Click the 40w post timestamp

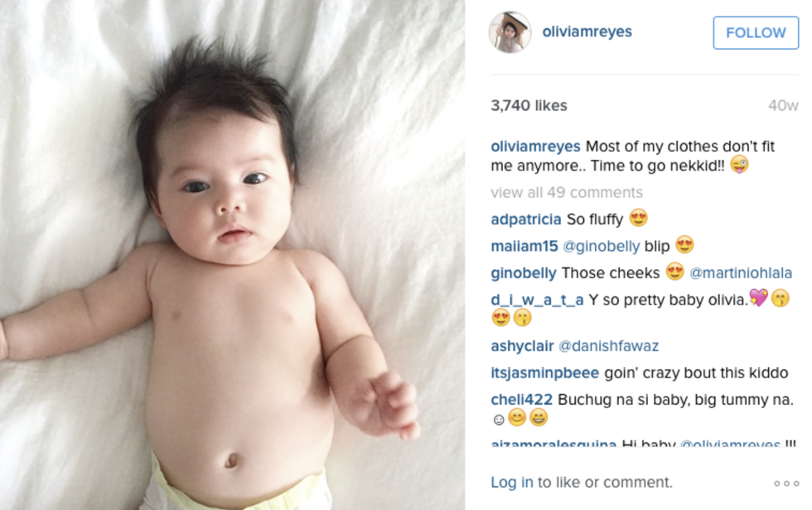pos(783,105)
